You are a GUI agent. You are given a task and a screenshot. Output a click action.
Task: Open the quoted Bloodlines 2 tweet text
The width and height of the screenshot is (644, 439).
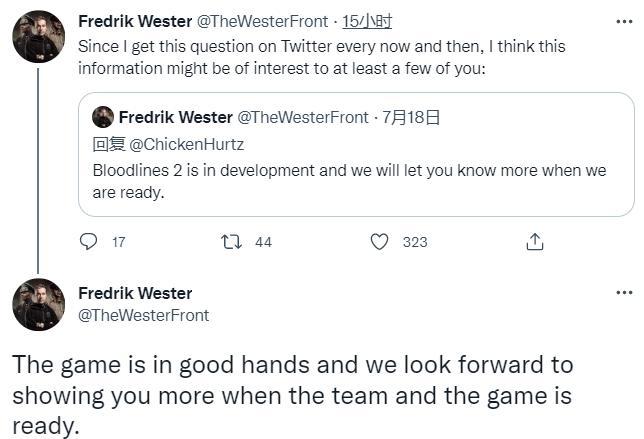(349, 180)
